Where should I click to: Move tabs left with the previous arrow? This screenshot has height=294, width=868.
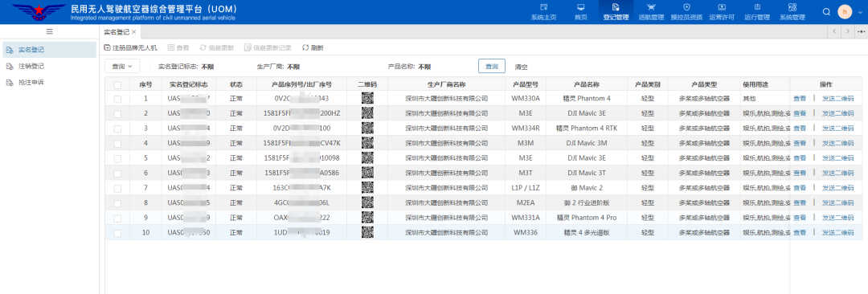834,31
